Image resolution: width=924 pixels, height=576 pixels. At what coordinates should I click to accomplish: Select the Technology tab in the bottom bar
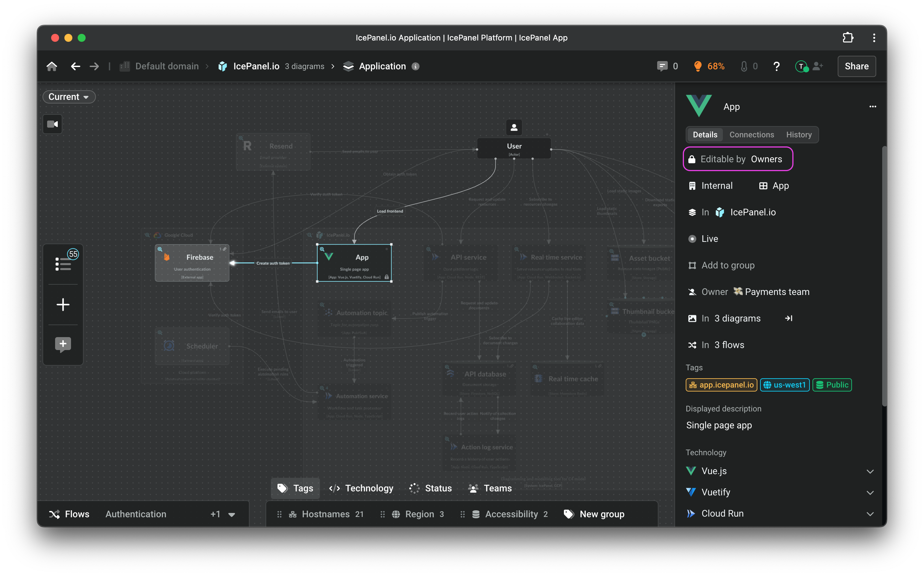tap(361, 488)
